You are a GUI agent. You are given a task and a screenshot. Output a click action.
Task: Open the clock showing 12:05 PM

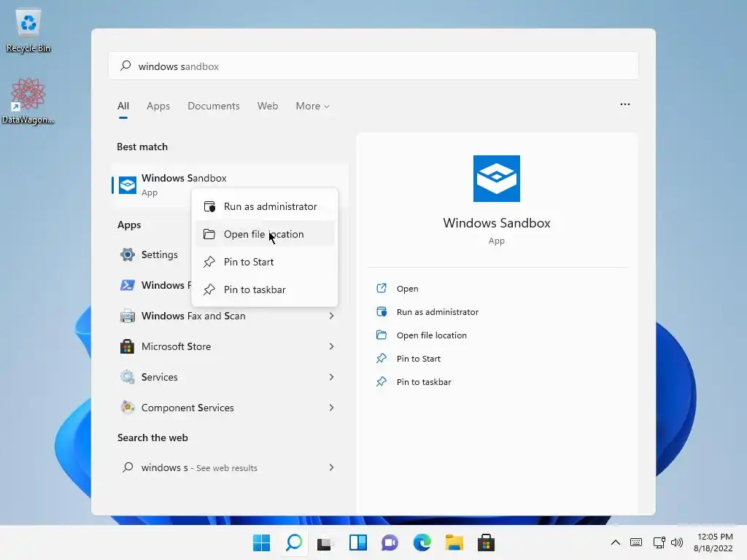pos(713,542)
